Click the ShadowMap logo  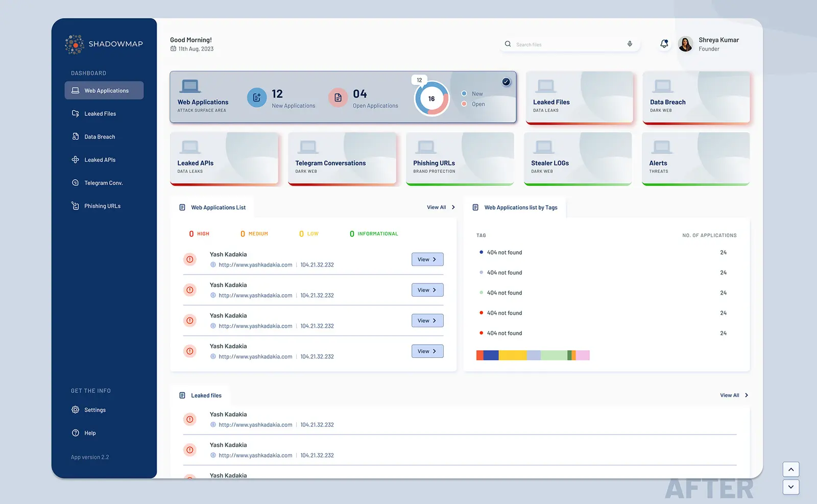coord(104,44)
